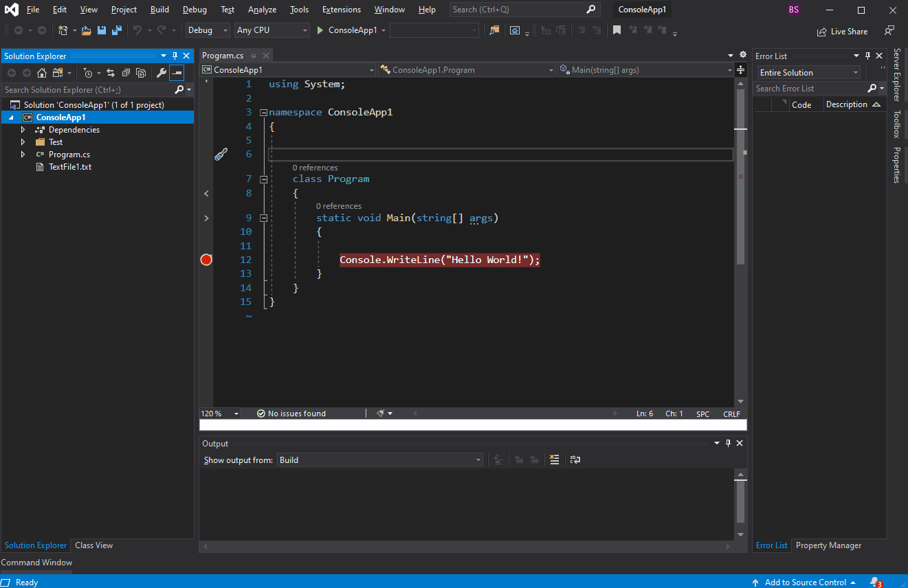Viewport: 908px width, 588px height.
Task: Click the Solution Explorer search magnifier icon
Action: (179, 89)
